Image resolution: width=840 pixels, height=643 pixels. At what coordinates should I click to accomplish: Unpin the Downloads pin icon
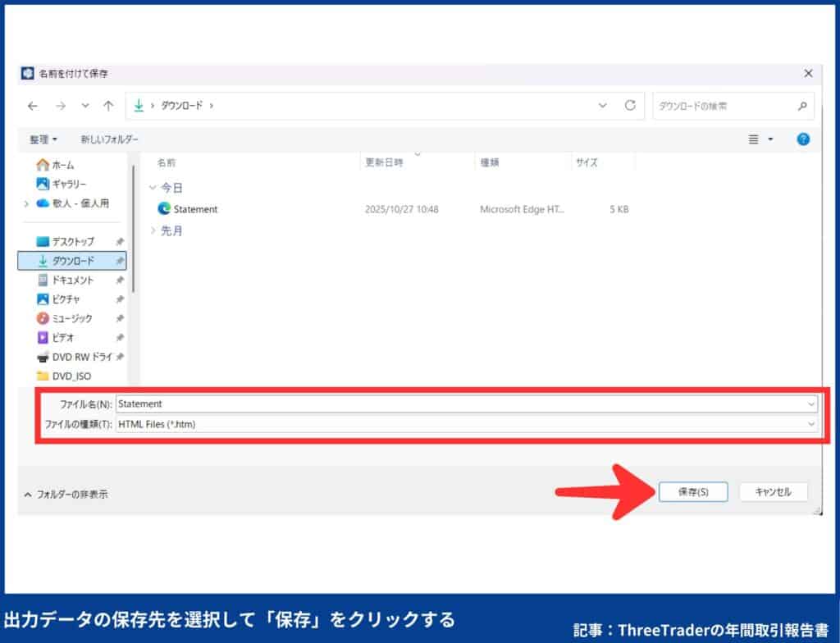pos(119,260)
